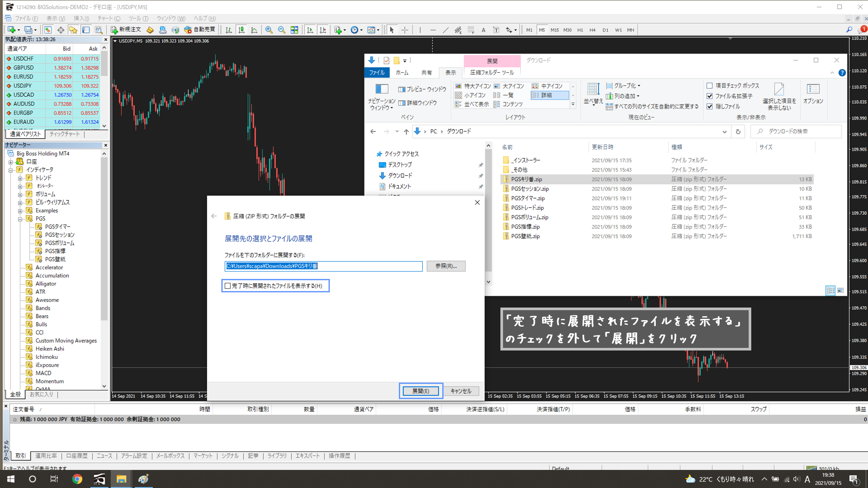Viewport: 868px width, 488px height.
Task: Switch to the ホーム ribbon tab
Action: 402,73
